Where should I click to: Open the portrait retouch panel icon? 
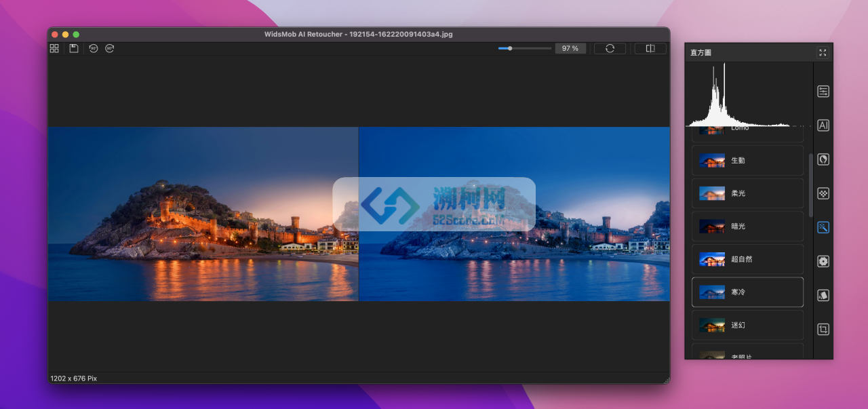pyautogui.click(x=823, y=159)
